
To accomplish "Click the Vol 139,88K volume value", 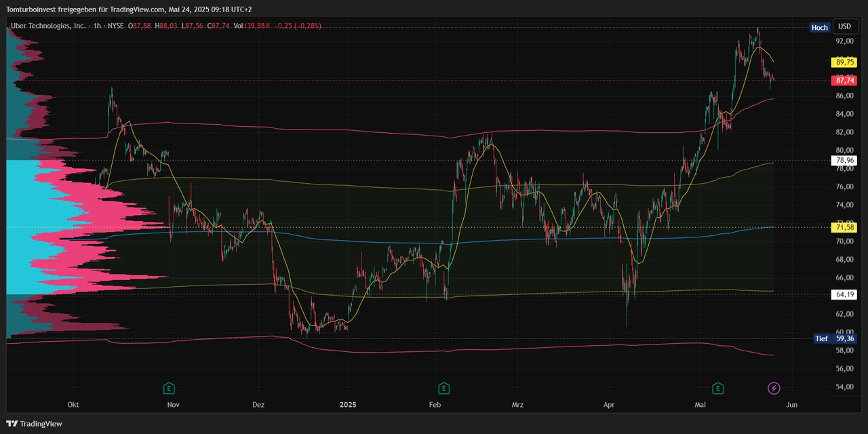I will [252, 26].
